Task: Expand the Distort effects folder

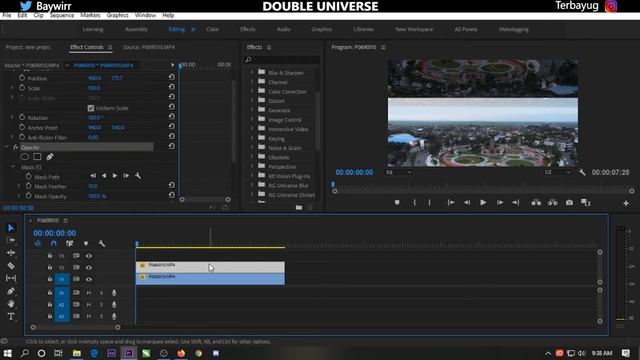Action: [252, 100]
